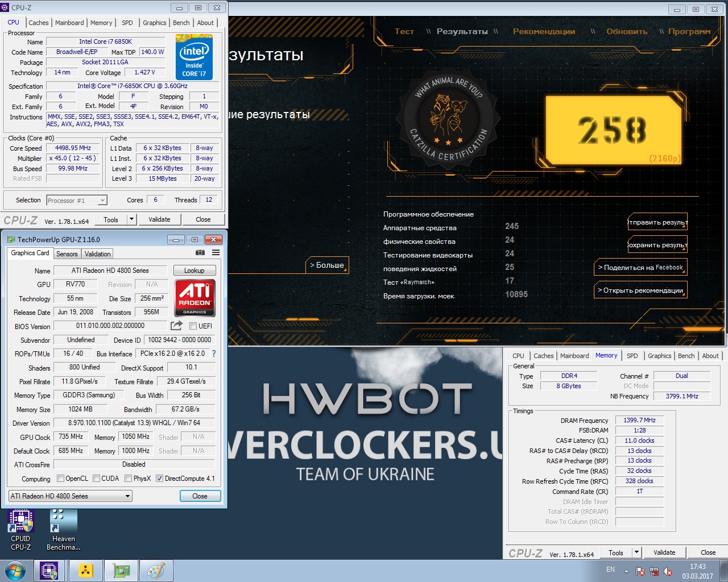The height and width of the screenshot is (582, 728).
Task: Click the Driver Version value in GPU-Z
Action: 134,423
